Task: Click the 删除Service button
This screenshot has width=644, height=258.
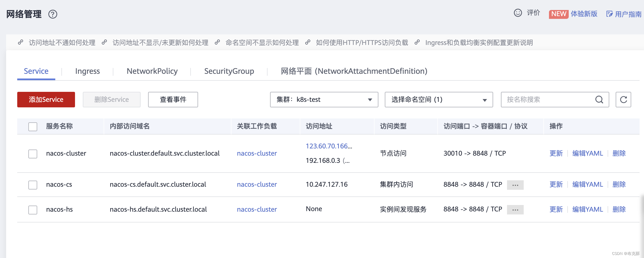Action: (x=112, y=100)
